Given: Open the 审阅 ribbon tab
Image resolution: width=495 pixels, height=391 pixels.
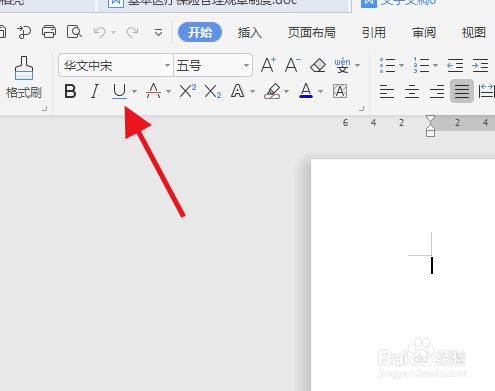Looking at the screenshot, I should pos(424,32).
